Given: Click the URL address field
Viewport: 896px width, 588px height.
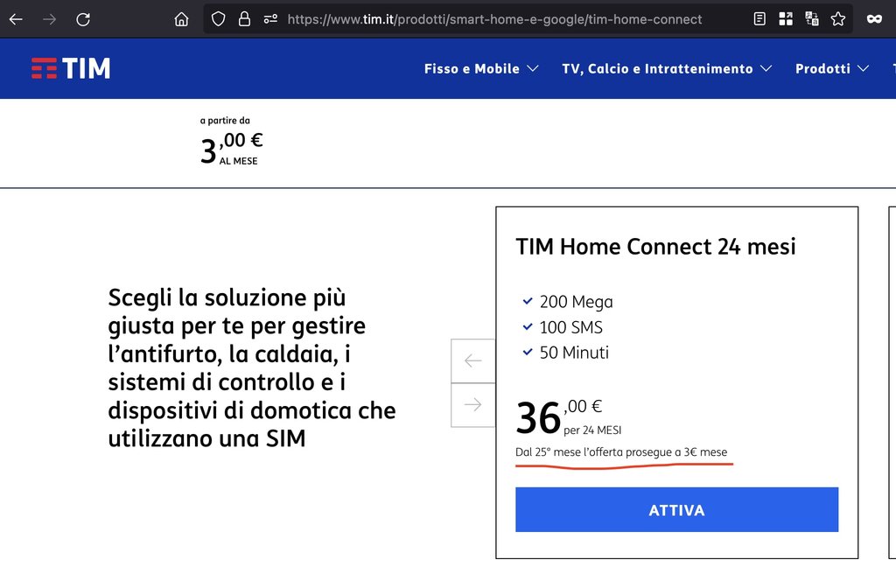Looking at the screenshot, I should 494,19.
